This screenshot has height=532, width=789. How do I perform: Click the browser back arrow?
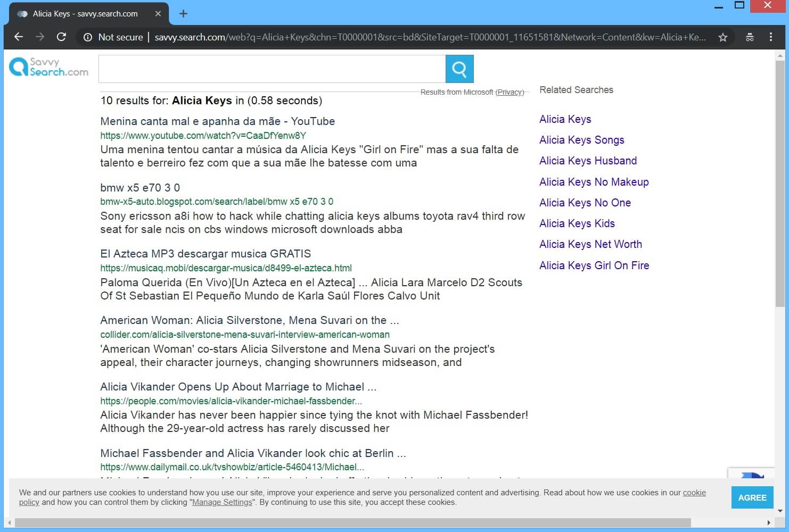19,37
